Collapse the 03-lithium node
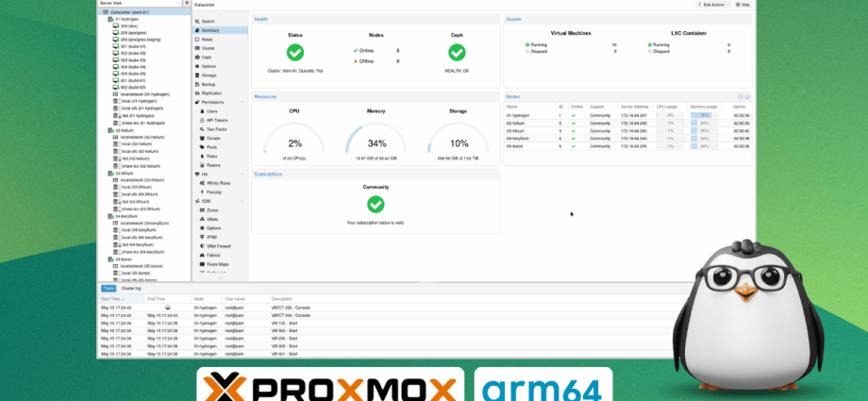The image size is (868, 401). pos(106,173)
